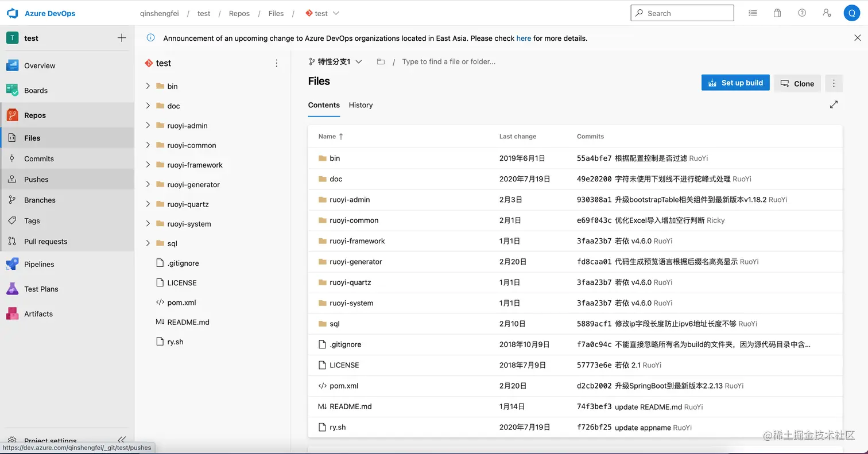Click the folder icon in the path bar
This screenshot has height=454, width=868.
point(381,61)
